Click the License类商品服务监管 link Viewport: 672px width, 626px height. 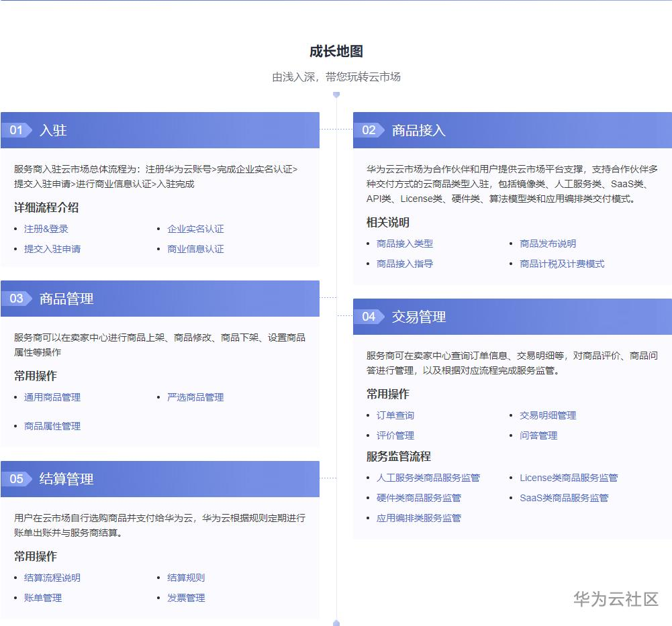point(569,478)
